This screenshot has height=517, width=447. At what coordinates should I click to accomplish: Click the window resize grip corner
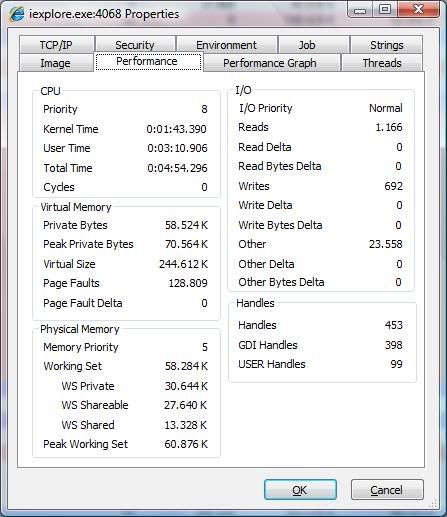433,503
